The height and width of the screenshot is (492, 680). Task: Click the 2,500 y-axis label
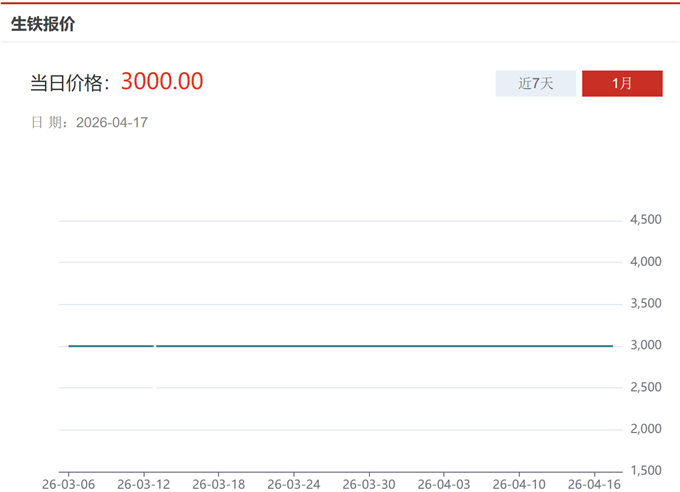[x=645, y=388]
